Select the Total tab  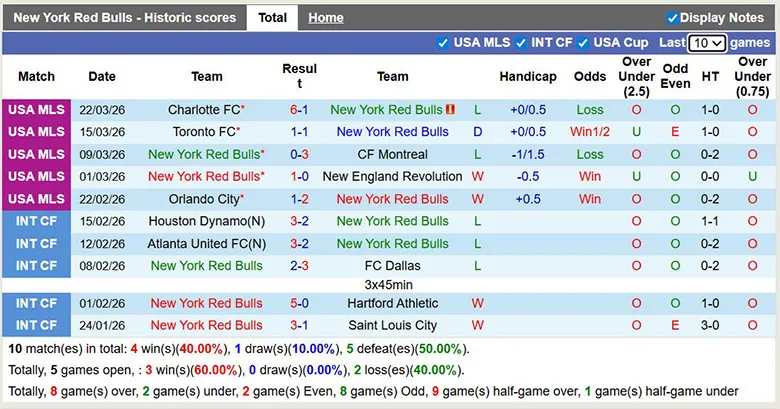click(272, 18)
